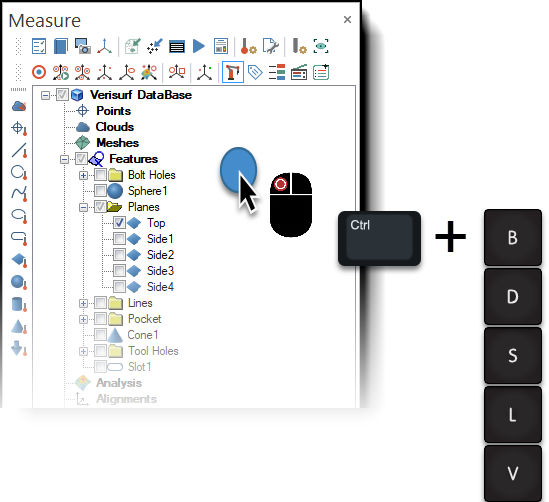Select the measure cone tool in sidebar
549x502 pixels.
[x=19, y=327]
